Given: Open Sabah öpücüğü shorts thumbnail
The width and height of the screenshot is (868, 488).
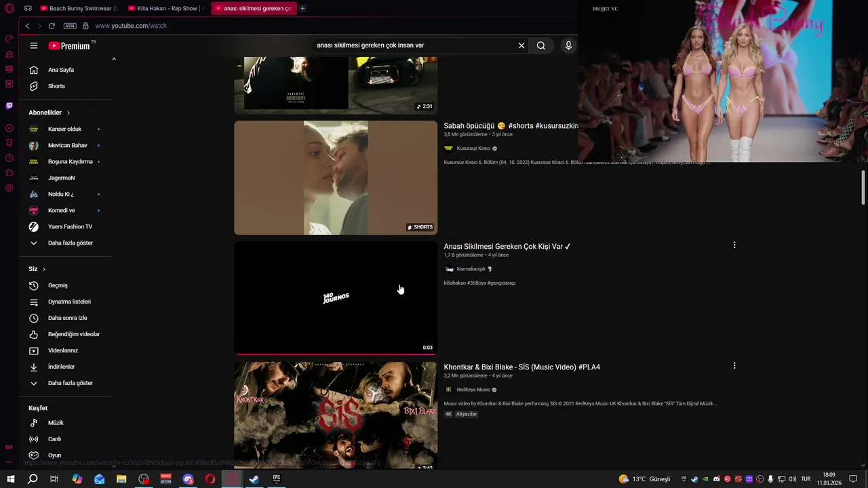Looking at the screenshot, I should click(x=336, y=178).
